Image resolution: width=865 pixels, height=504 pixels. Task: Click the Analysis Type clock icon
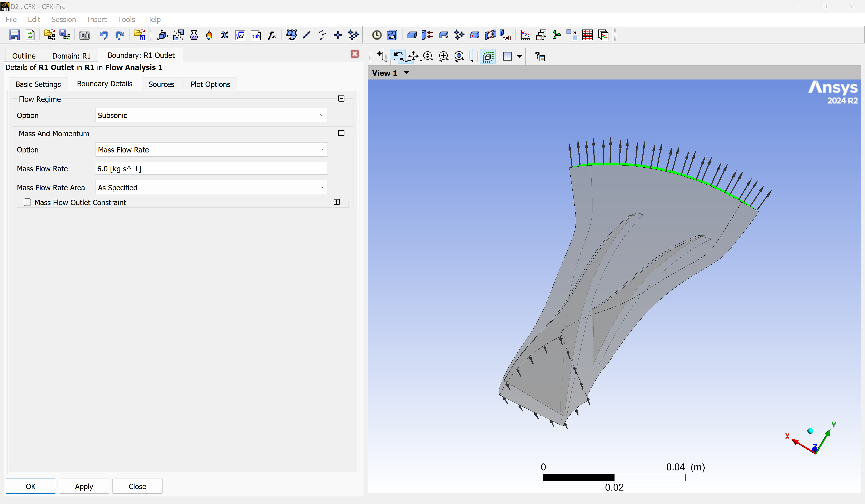click(x=377, y=35)
